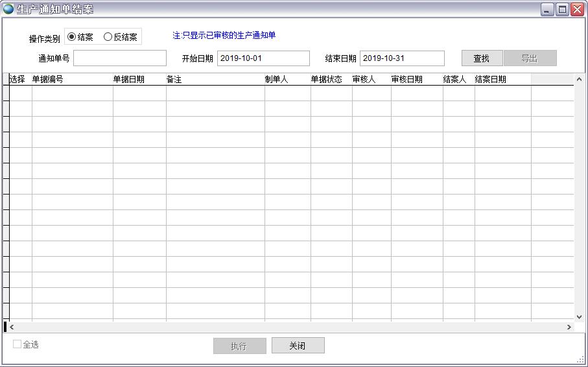Click the 结束日期 date field
This screenshot has height=367, width=588.
pos(402,58)
